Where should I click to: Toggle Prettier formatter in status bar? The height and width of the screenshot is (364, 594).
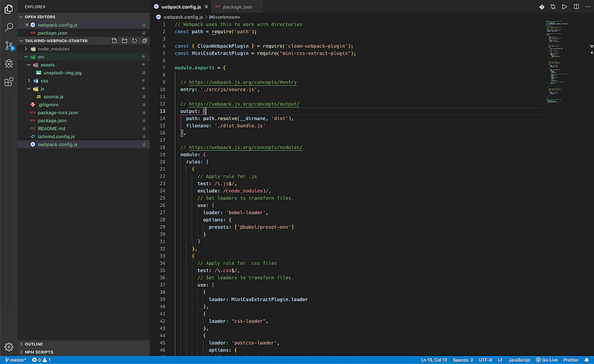pyautogui.click(x=571, y=360)
